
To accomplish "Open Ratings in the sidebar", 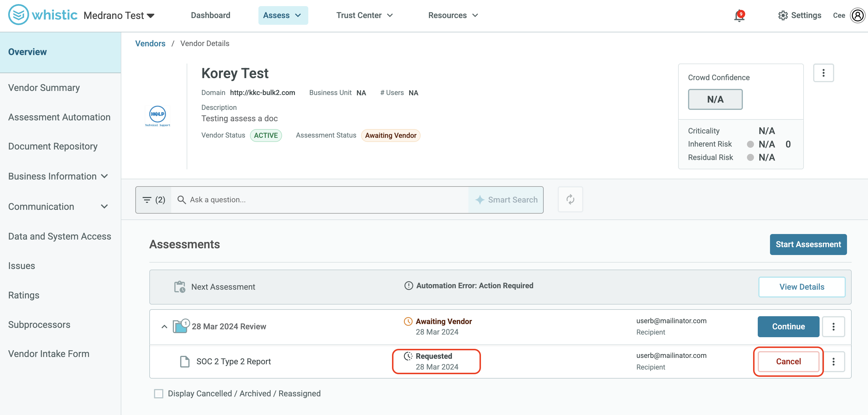I will click(24, 295).
